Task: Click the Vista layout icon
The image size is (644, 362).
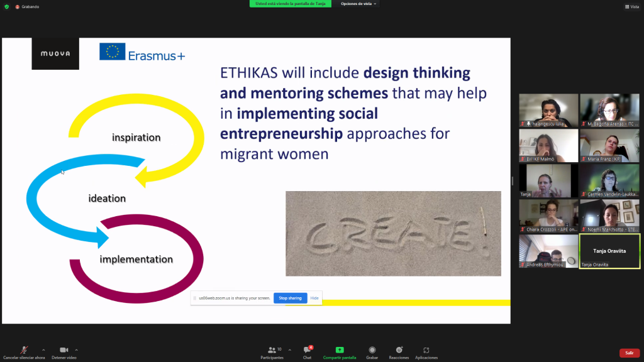Action: (631, 6)
